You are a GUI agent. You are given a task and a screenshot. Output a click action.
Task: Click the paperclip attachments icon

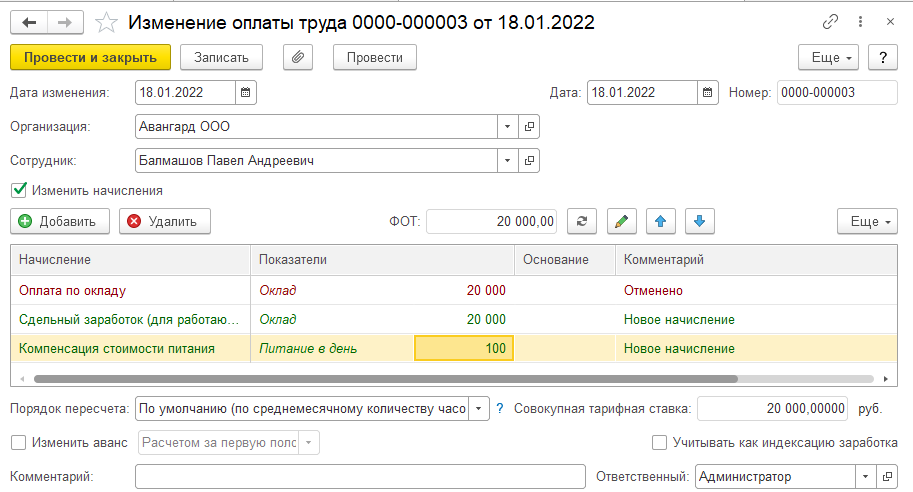pyautogui.click(x=298, y=57)
